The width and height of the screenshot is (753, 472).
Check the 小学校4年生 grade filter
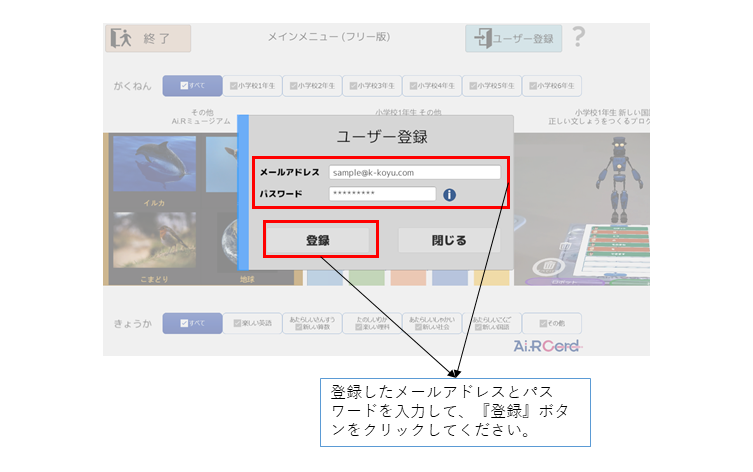433,86
